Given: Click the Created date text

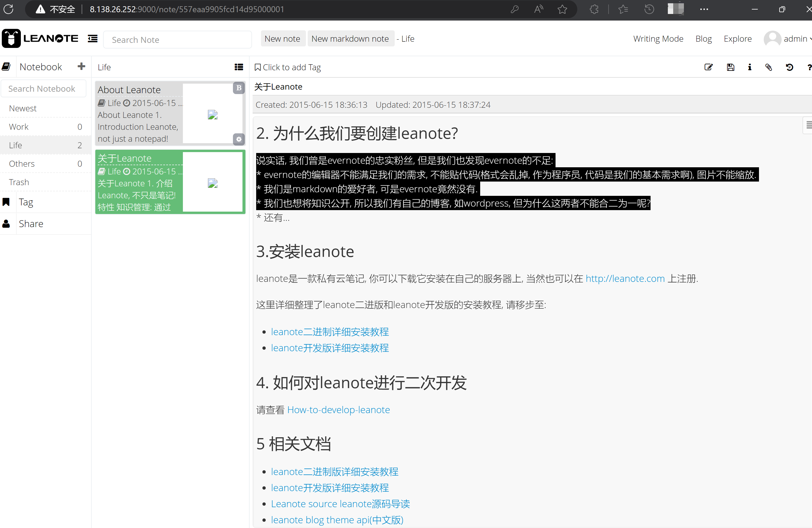Looking at the screenshot, I should [x=312, y=105].
